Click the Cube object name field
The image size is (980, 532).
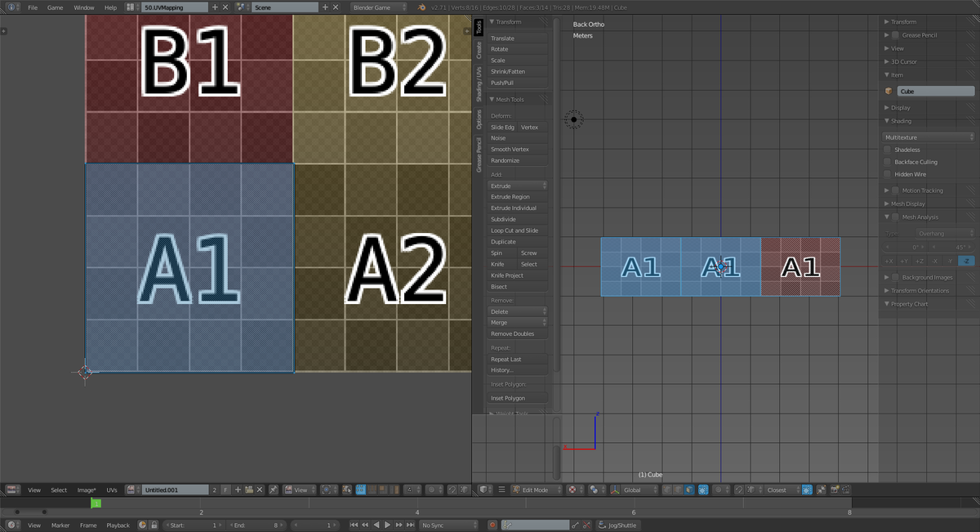tap(935, 92)
